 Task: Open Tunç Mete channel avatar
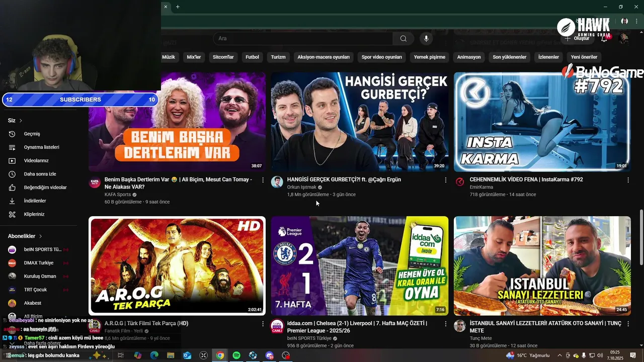[x=460, y=326]
